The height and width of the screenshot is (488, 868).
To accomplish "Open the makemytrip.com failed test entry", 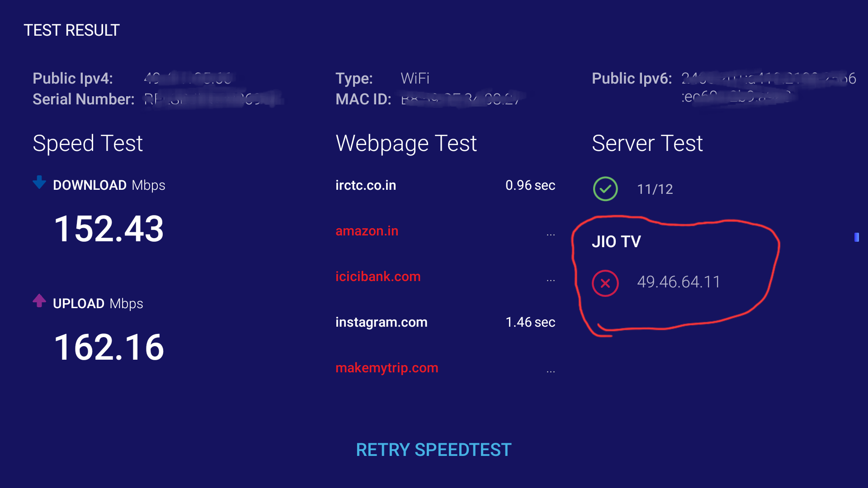I will 387,367.
